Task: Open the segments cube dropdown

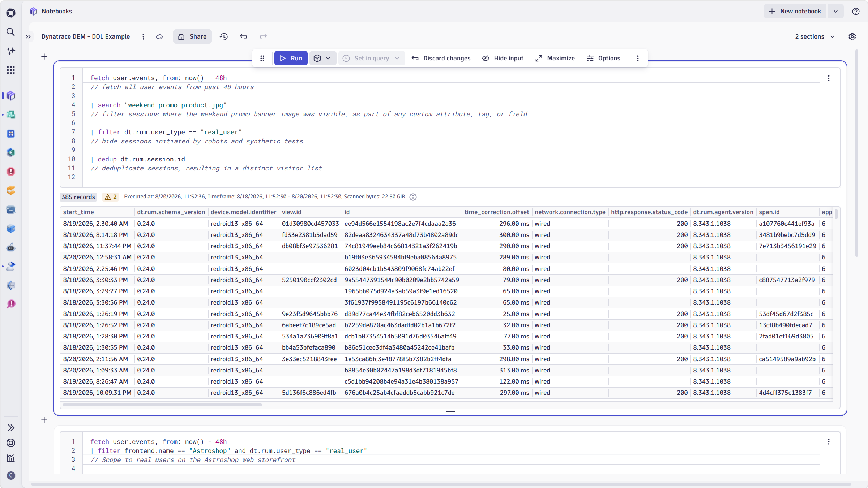Action: coord(322,58)
